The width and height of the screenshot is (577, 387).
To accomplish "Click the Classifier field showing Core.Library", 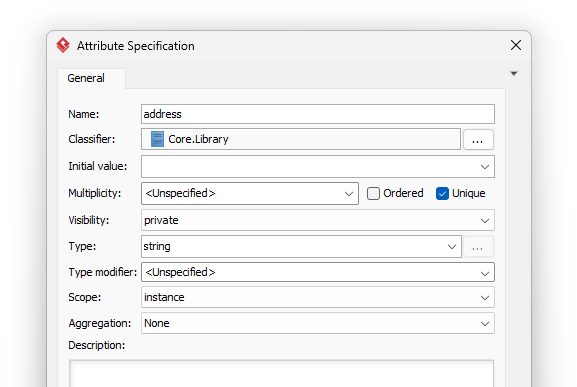I will (x=301, y=139).
